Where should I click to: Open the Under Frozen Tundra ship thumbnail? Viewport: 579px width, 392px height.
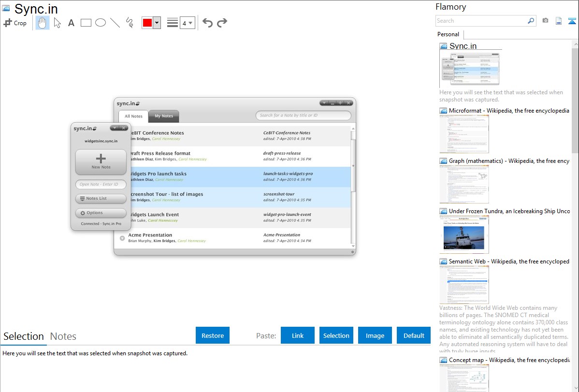[464, 234]
